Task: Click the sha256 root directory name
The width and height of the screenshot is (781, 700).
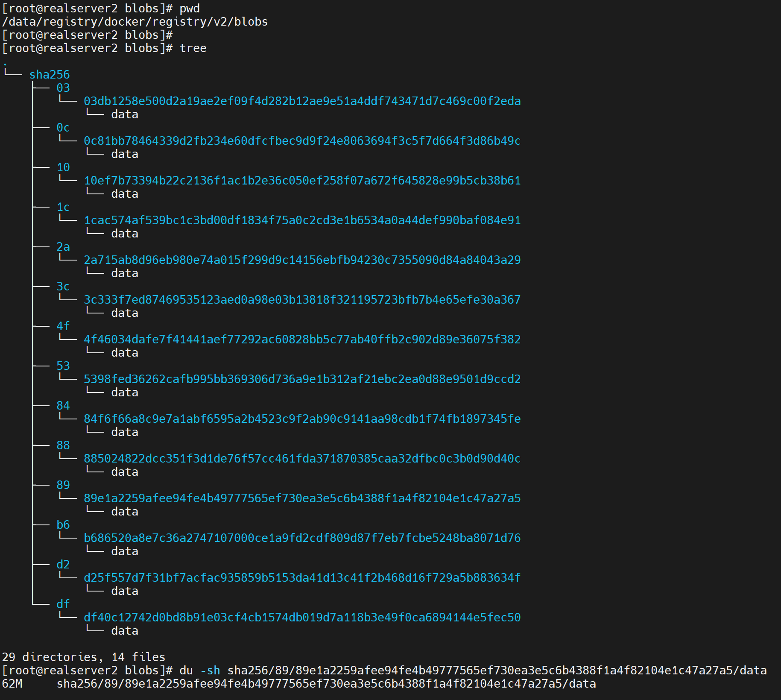Action: click(x=49, y=75)
